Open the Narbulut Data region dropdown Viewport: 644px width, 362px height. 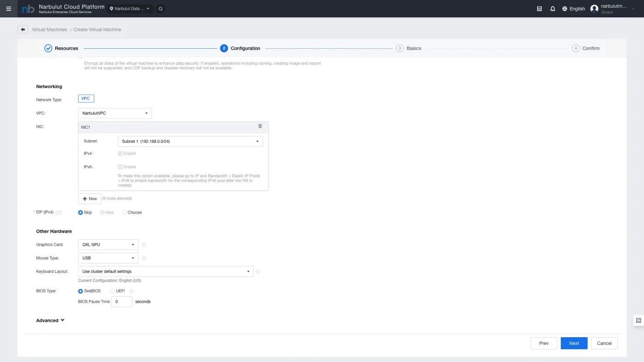(x=130, y=9)
